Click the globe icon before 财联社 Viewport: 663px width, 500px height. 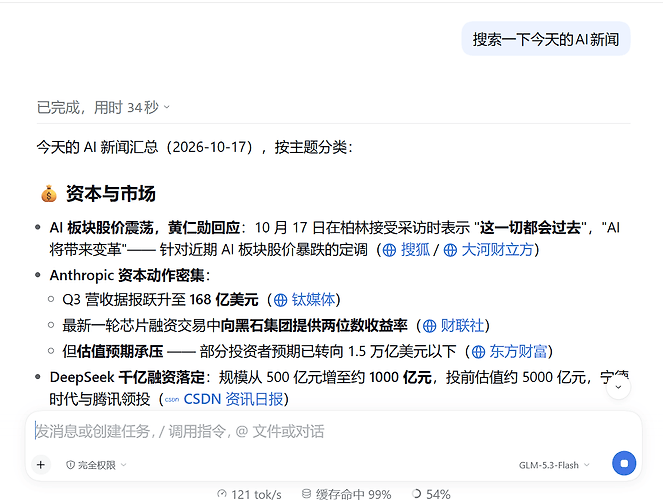click(x=429, y=326)
